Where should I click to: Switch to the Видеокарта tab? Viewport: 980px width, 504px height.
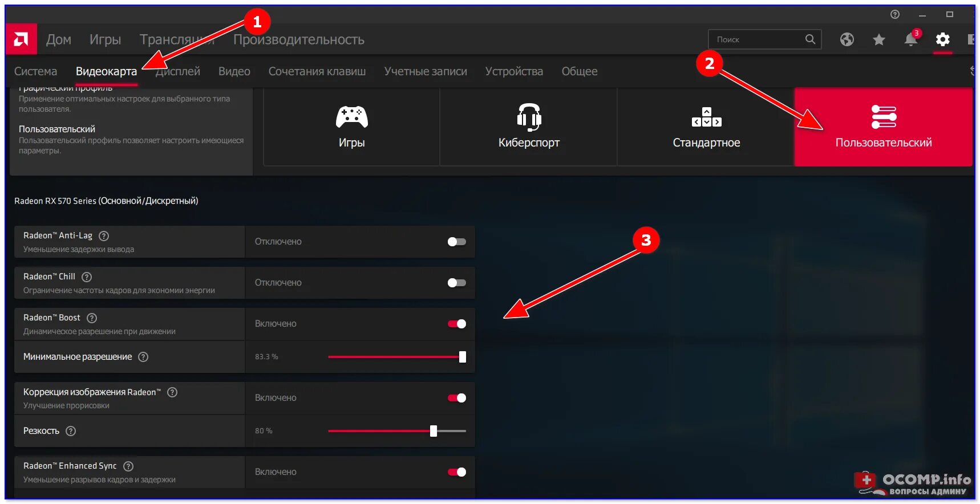(106, 71)
